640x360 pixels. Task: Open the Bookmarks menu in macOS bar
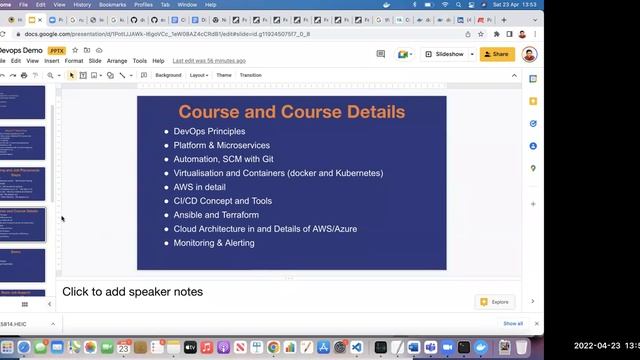pyautogui.click(x=112, y=5)
